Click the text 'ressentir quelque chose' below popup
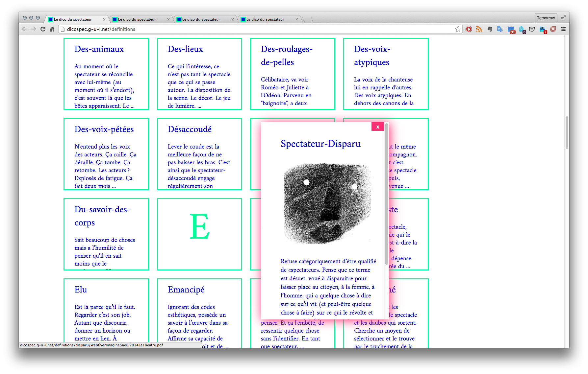Image resolution: width=588 pixels, height=374 pixels. 290,331
